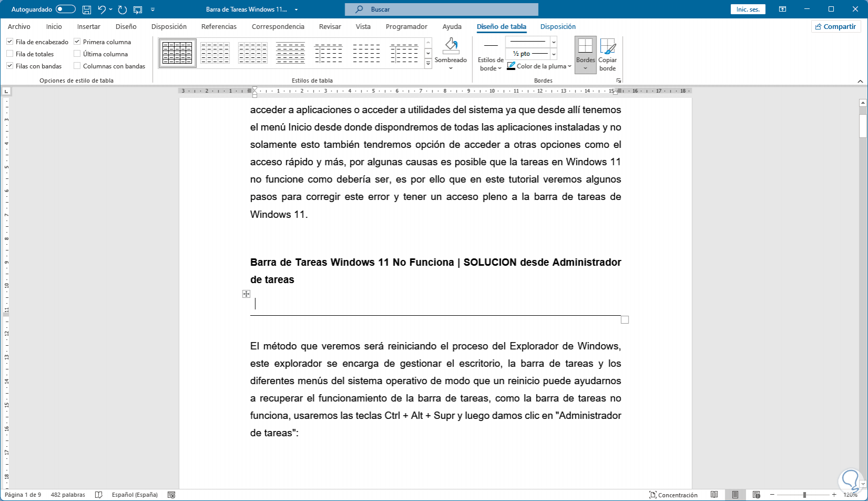868x501 pixels.
Task: Select the second table style thumbnail
Action: pyautogui.click(x=215, y=53)
